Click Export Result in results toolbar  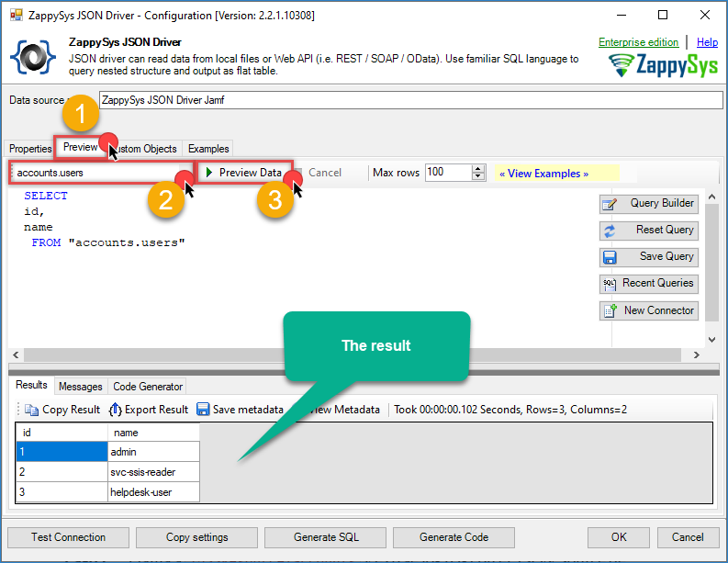[x=149, y=410]
